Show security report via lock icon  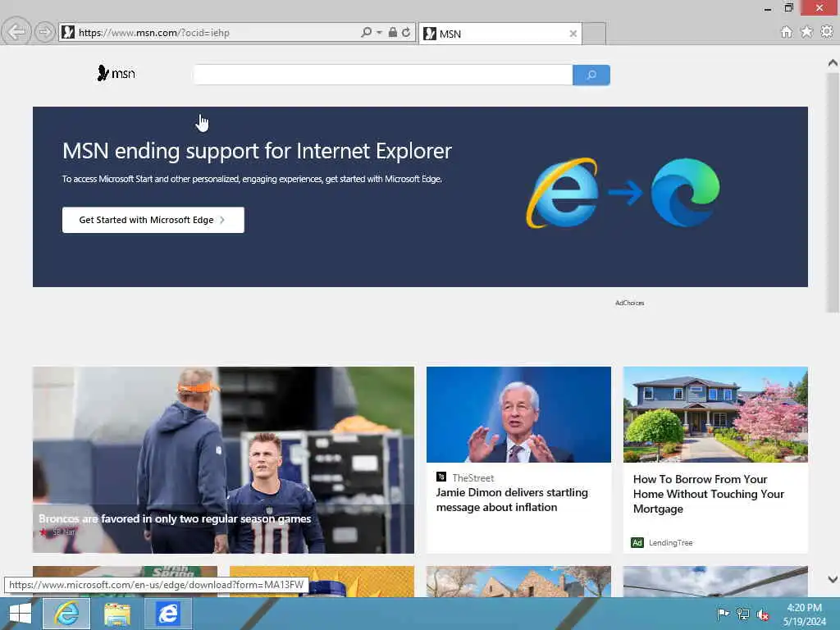click(x=393, y=32)
